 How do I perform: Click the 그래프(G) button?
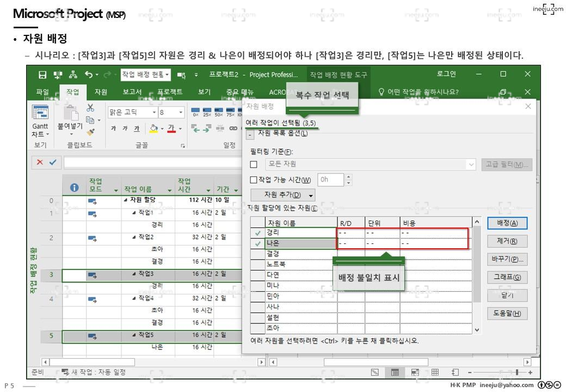pos(507,277)
